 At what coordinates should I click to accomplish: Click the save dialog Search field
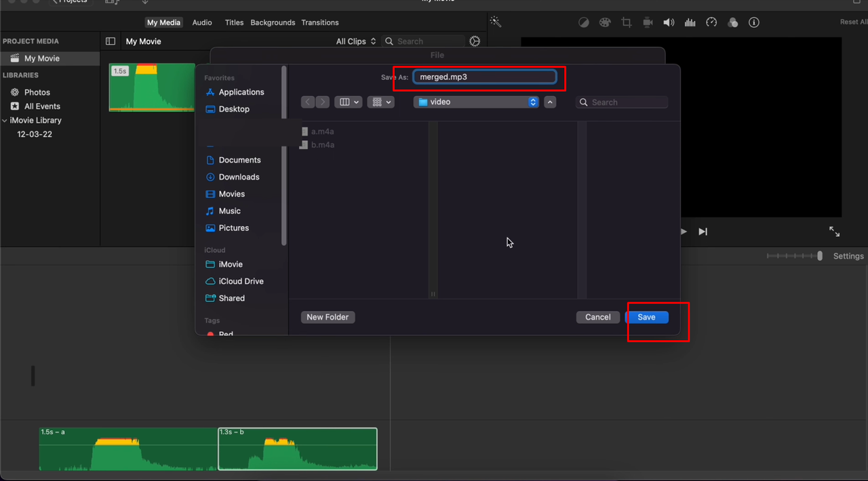[x=622, y=102]
